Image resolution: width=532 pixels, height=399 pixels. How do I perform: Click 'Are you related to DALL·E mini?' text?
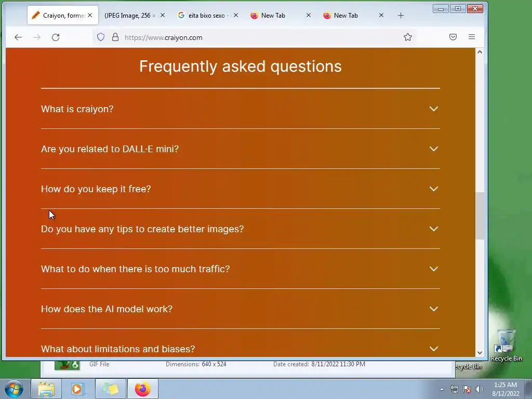coord(110,149)
